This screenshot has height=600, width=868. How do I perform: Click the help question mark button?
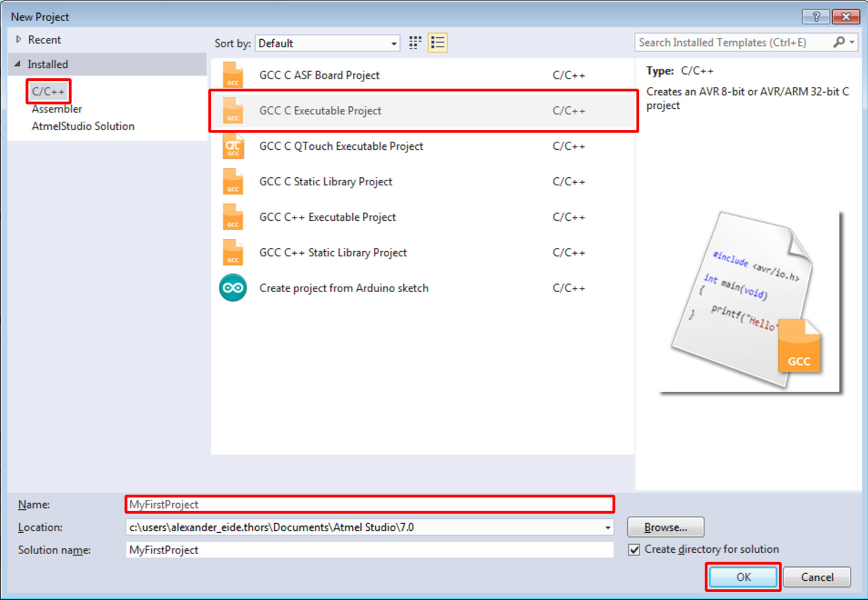[816, 17]
